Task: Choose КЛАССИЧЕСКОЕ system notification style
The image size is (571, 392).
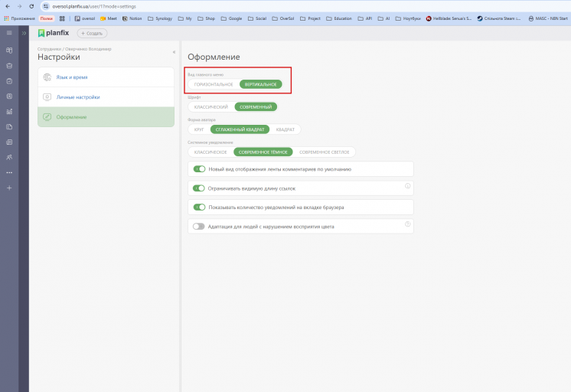Action: click(210, 152)
